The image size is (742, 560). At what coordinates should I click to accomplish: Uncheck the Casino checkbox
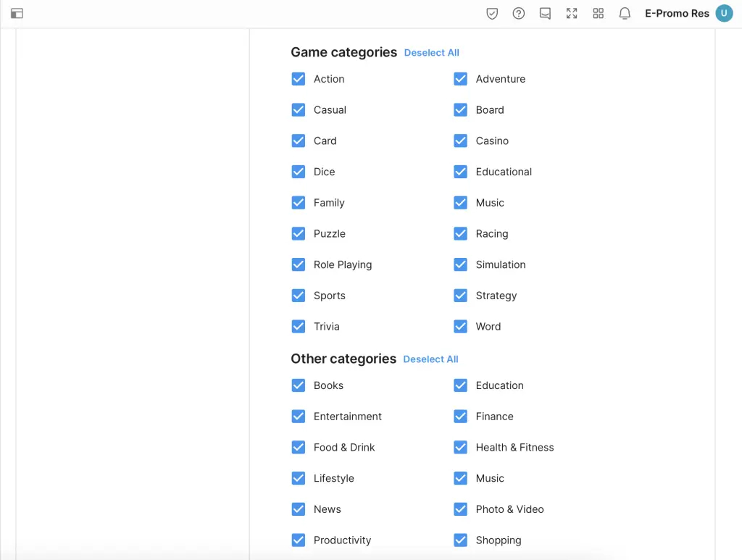[x=460, y=141]
